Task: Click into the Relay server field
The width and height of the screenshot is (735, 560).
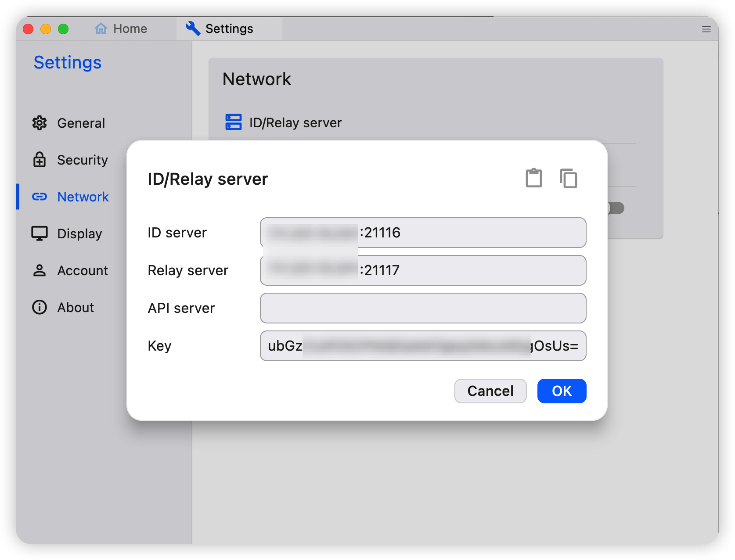Action: [x=470, y=270]
